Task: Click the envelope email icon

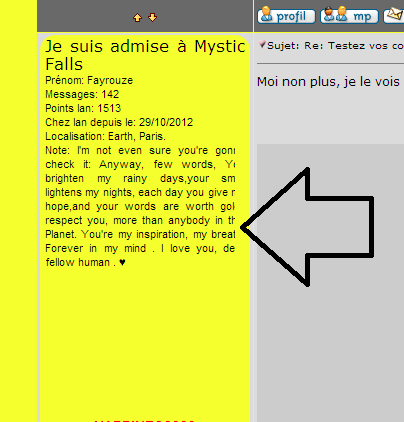Action: 394,15
